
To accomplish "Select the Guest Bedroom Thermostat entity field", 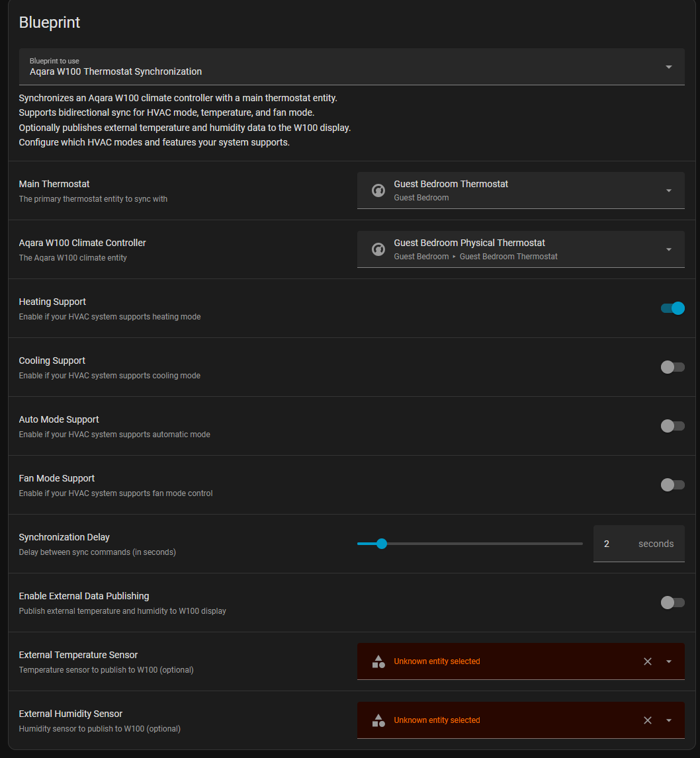I will point(503,190).
